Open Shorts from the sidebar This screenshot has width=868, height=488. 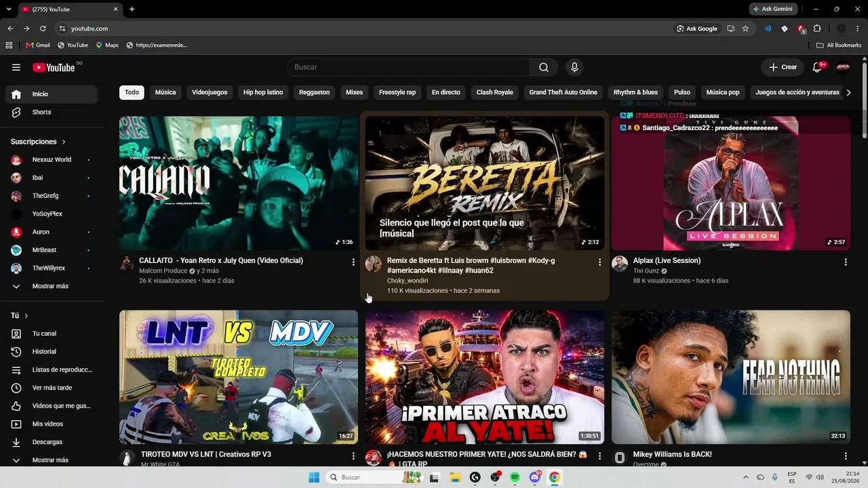52,113
